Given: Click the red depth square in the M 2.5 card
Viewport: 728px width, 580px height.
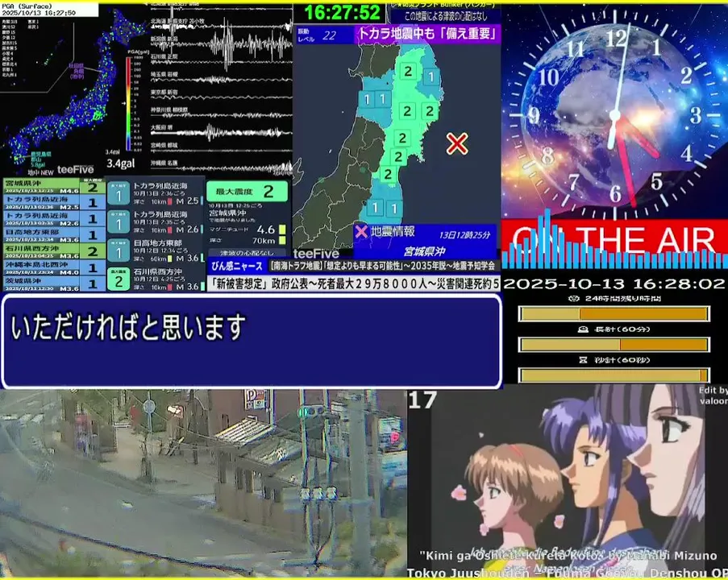Looking at the screenshot, I should coord(169,201).
